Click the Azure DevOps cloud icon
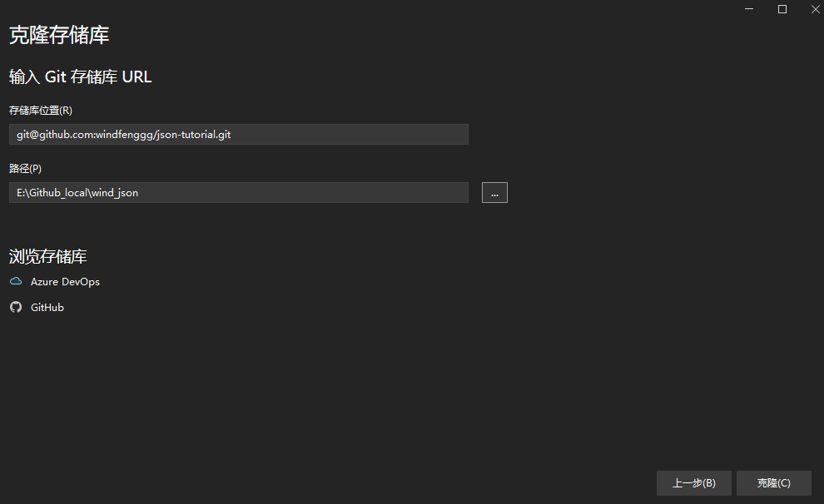This screenshot has width=824, height=504. 15,281
